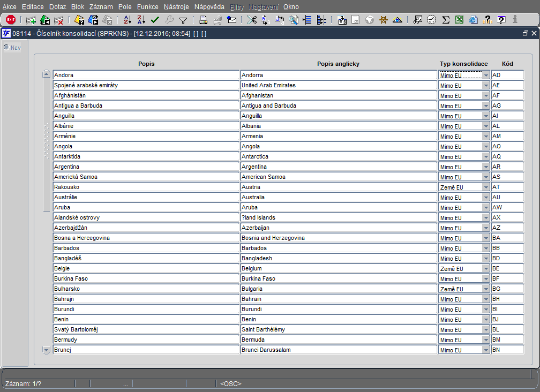The width and height of the screenshot is (540, 392).
Task: Click the printer icon
Action: (203, 20)
